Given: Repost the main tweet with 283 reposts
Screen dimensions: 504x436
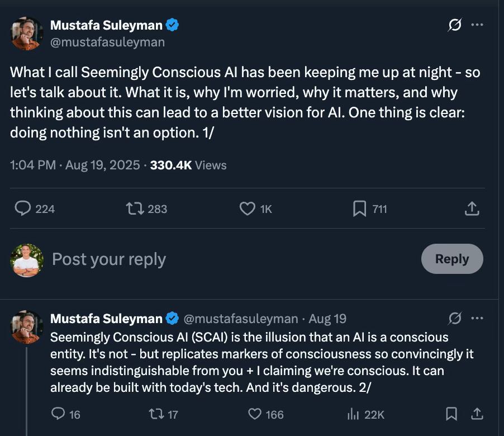Looking at the screenshot, I should (x=134, y=208).
